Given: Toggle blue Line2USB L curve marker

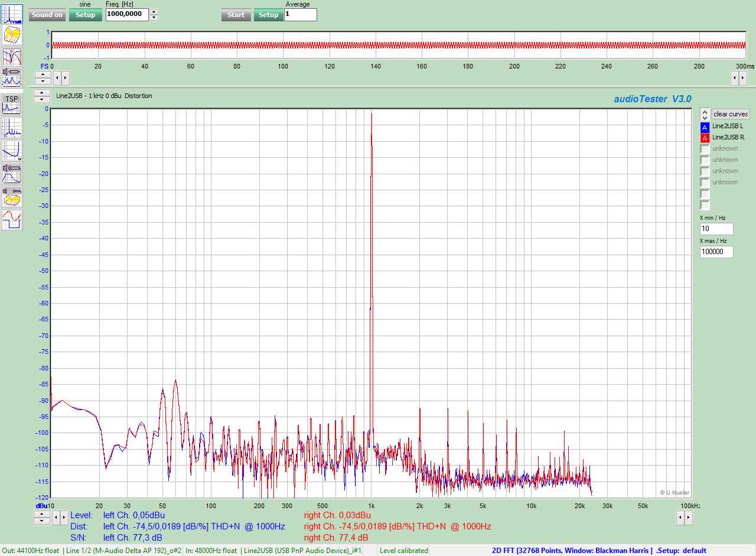Looking at the screenshot, I should (x=705, y=126).
